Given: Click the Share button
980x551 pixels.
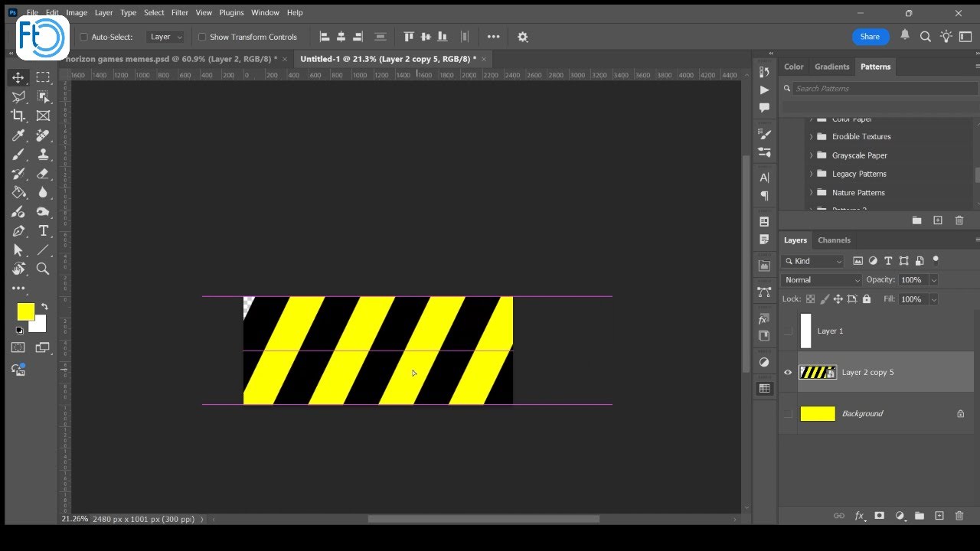Looking at the screenshot, I should (870, 37).
